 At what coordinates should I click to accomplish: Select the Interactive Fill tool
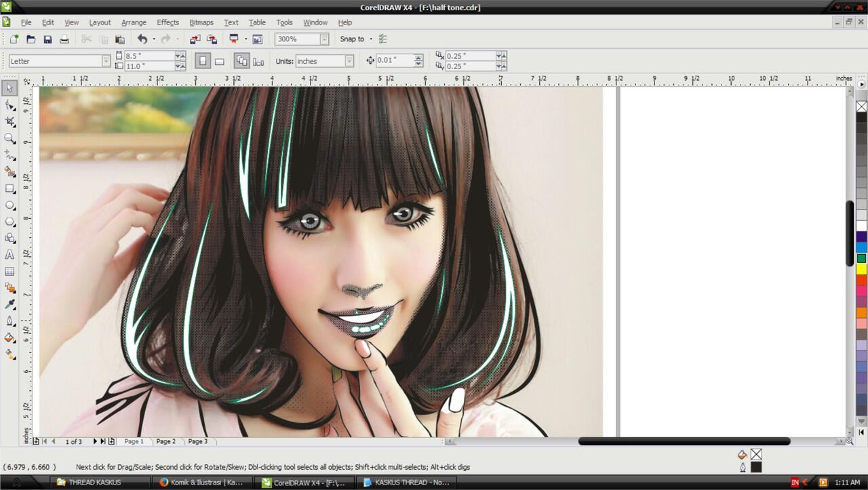[9, 354]
